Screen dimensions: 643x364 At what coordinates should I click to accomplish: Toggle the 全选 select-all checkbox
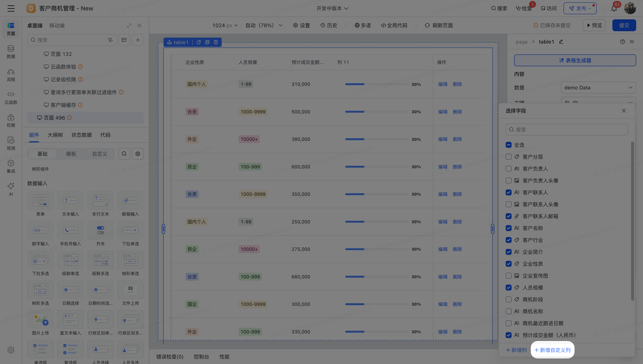point(508,145)
